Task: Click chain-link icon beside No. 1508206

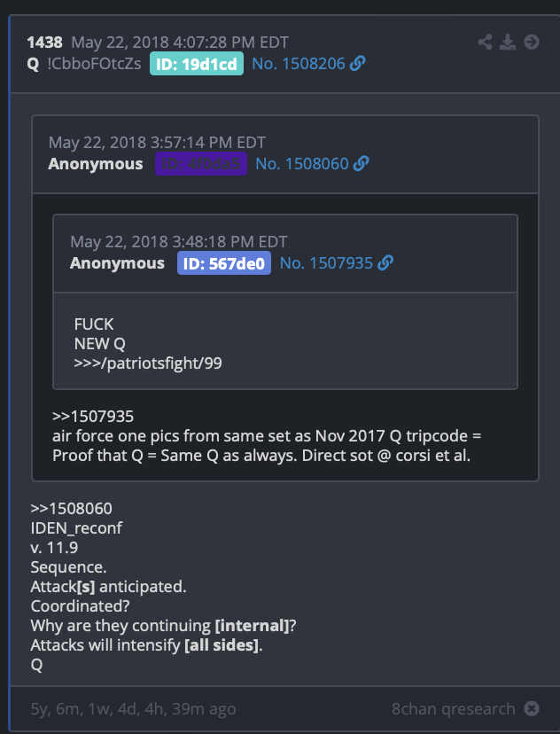Action: [x=358, y=63]
